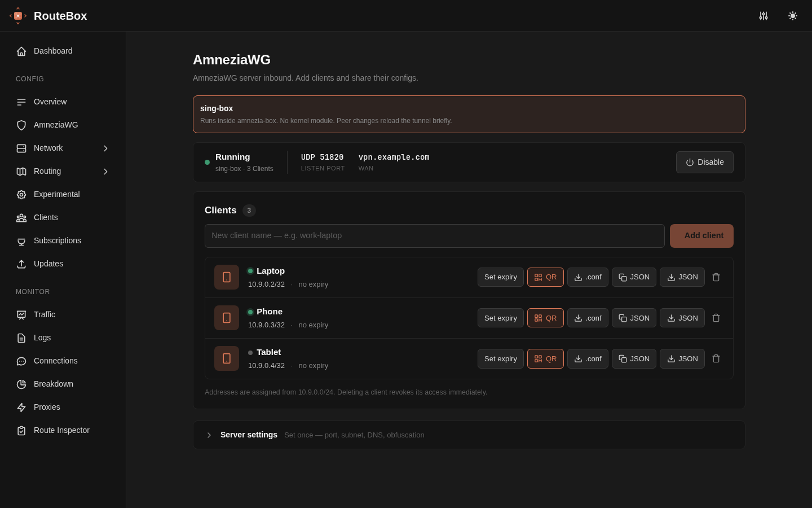Screen dimensions: 812x508
Task: Click the clients count badge 3
Action: tap(249, 211)
